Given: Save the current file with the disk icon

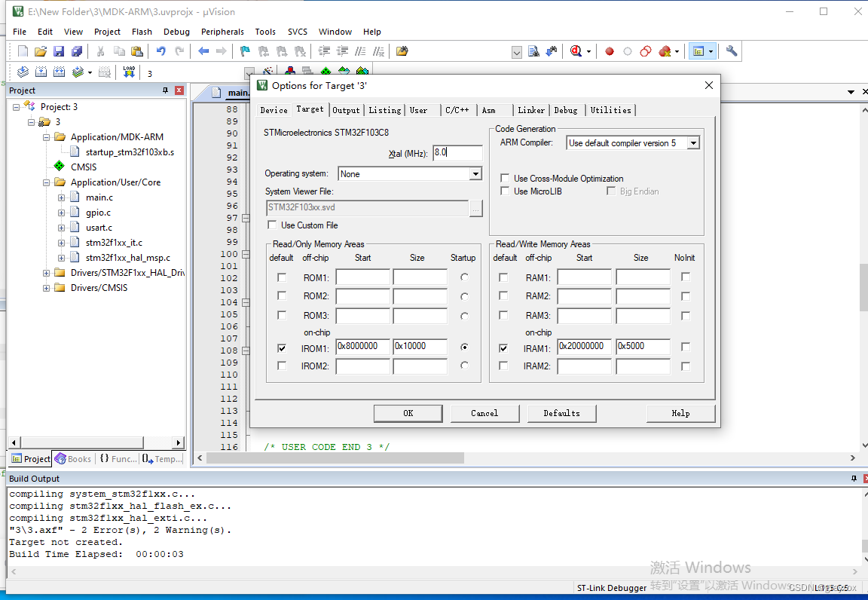Looking at the screenshot, I should [x=59, y=51].
